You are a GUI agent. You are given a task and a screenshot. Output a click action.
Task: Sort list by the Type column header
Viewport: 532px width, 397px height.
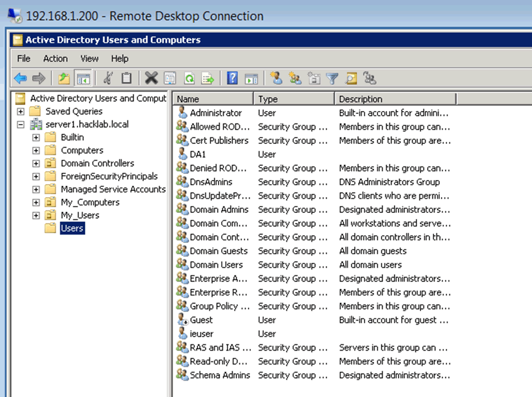pos(294,99)
